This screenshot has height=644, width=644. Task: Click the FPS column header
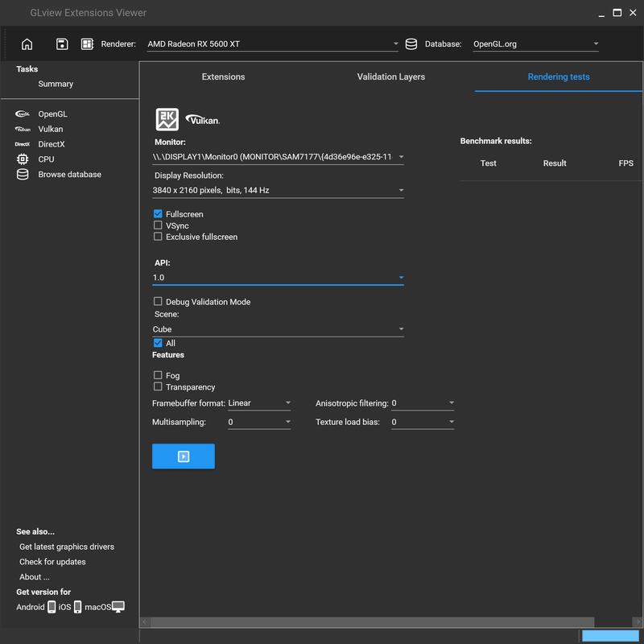(626, 163)
